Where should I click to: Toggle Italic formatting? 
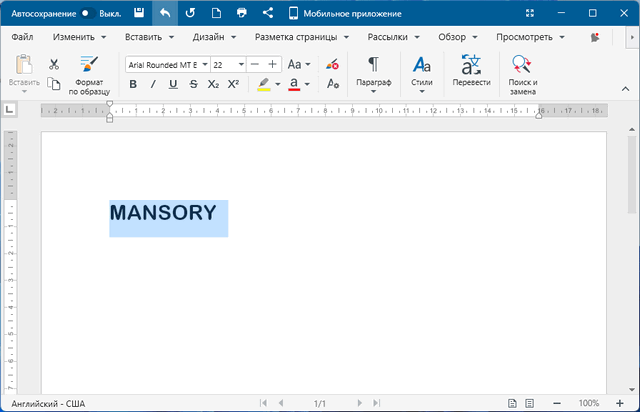pos(153,84)
